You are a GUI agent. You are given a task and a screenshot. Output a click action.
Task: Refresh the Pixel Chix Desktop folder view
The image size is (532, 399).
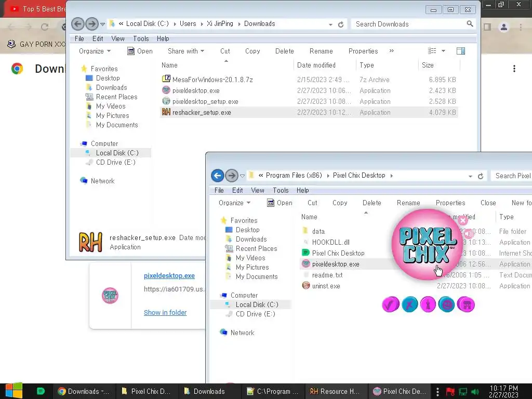point(481,176)
